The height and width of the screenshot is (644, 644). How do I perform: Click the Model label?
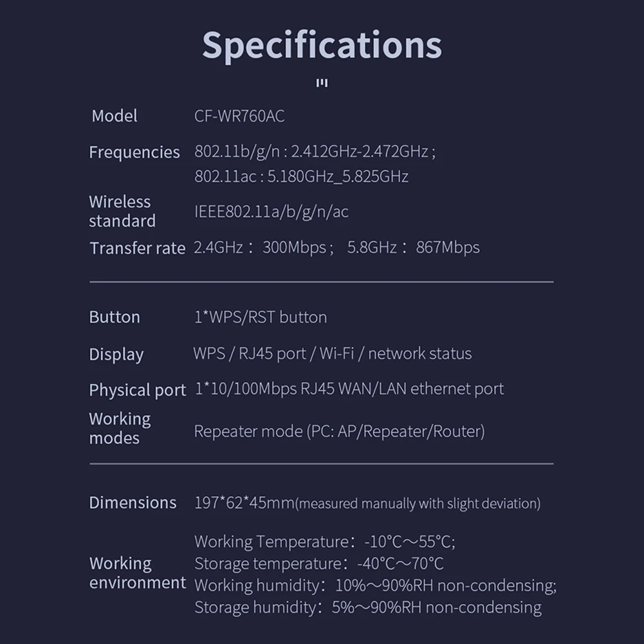pos(115,116)
